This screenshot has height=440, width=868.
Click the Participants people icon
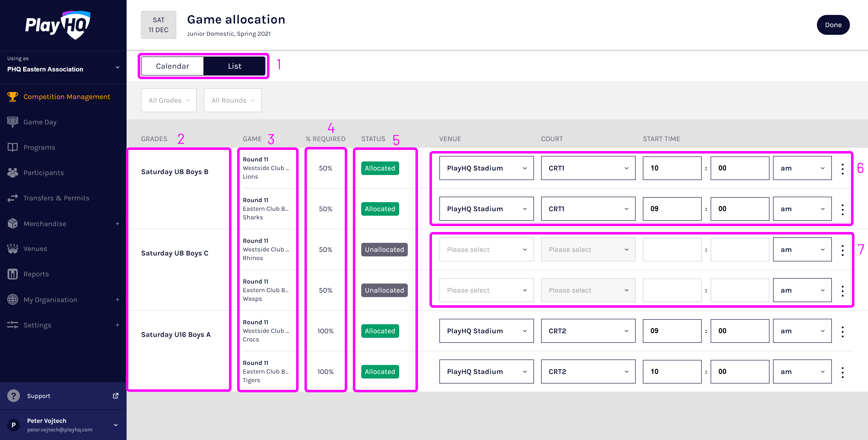tap(12, 172)
